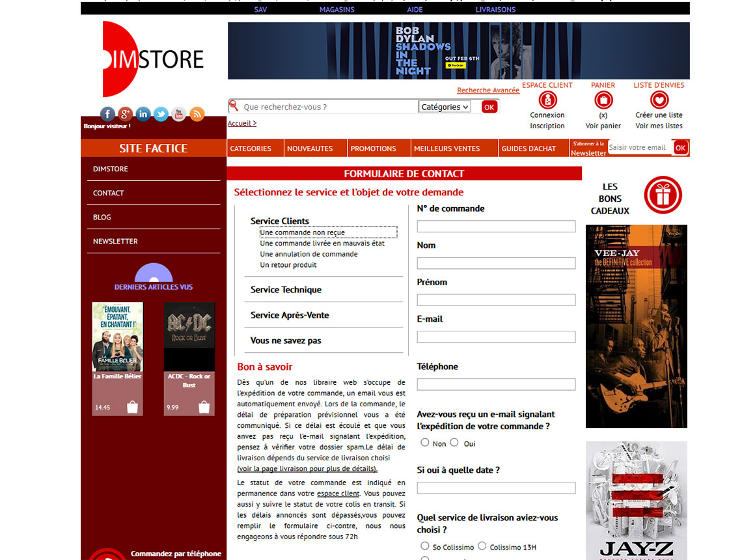Expand the Service Technique section
This screenshot has height=560, width=742.
pyautogui.click(x=286, y=288)
